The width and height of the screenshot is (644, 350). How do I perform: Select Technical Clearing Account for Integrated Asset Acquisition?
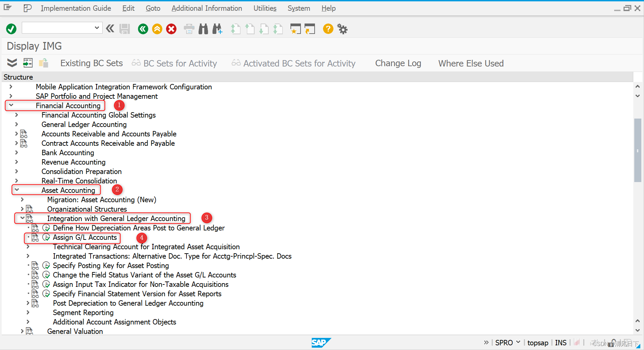(146, 247)
